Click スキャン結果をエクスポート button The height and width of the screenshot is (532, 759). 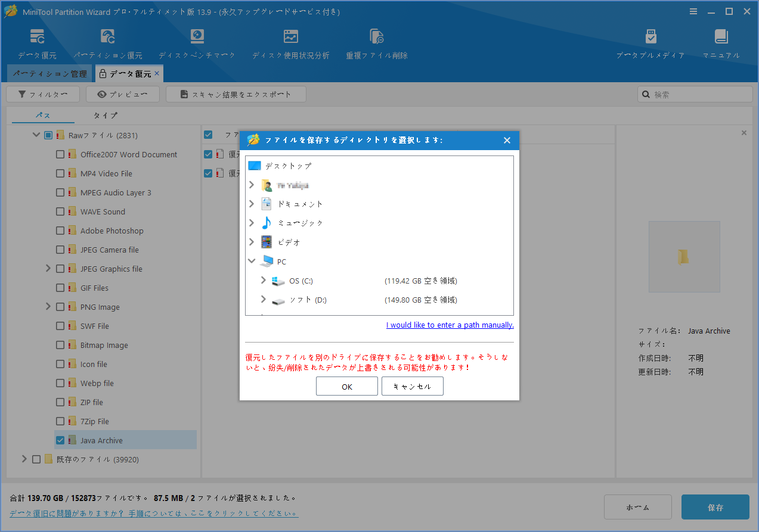[236, 94]
